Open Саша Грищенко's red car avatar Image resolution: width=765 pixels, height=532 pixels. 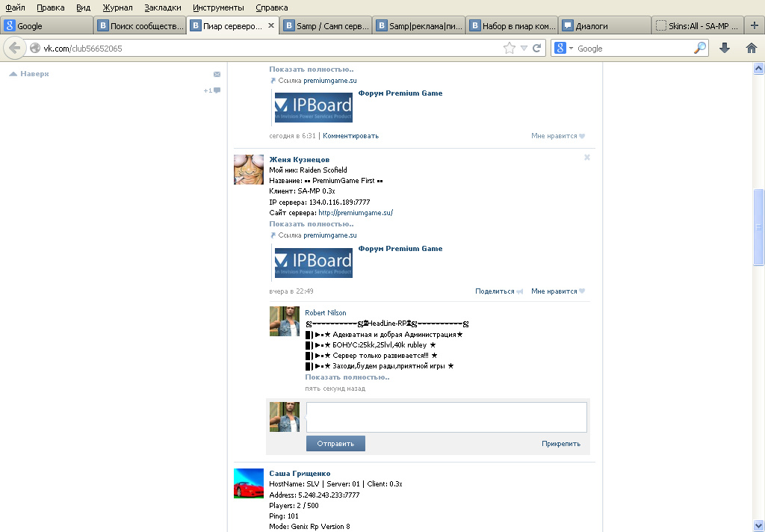248,483
